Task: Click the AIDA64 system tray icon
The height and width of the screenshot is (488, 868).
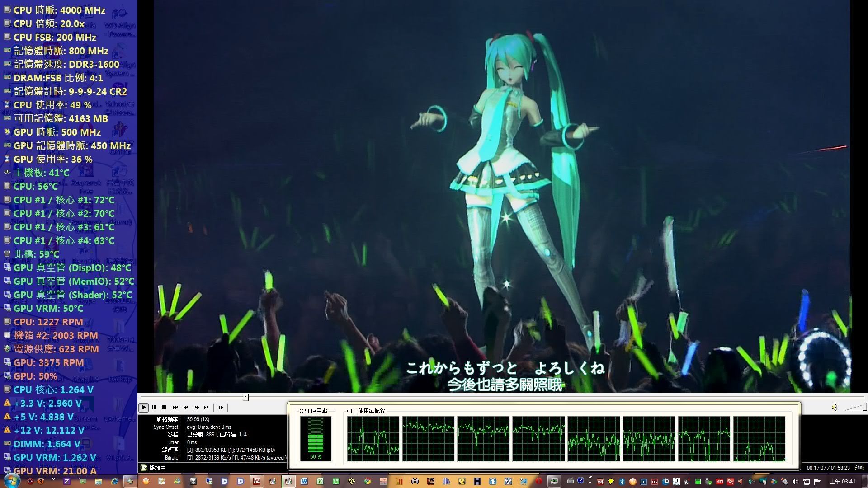Action: pyautogui.click(x=600, y=482)
